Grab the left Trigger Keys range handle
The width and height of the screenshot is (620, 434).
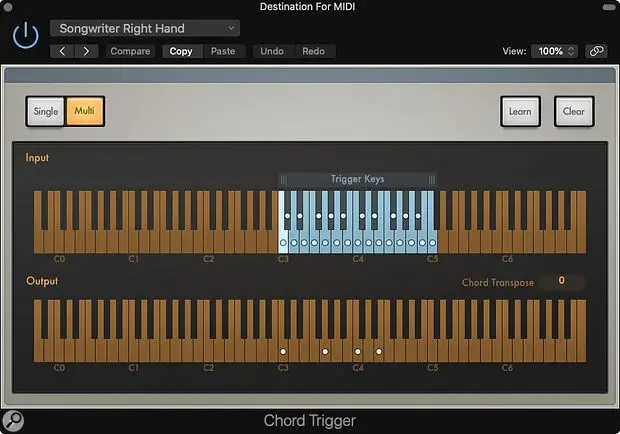[x=283, y=179]
